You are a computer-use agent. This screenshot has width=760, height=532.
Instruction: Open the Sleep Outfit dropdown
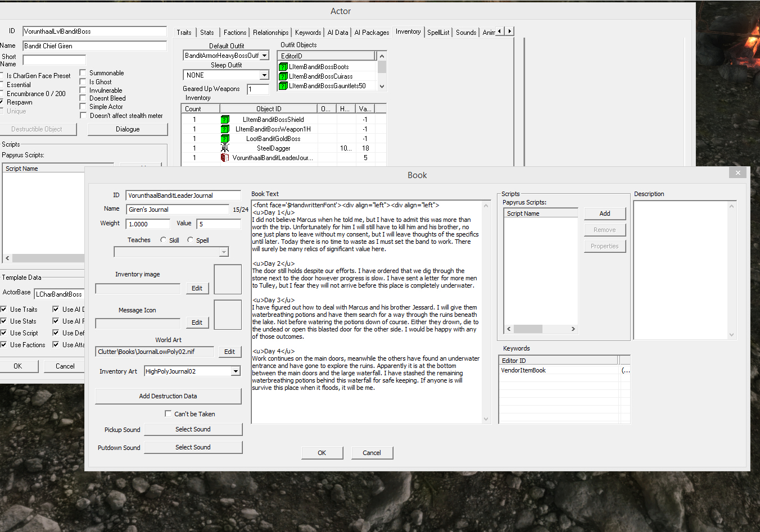pyautogui.click(x=264, y=75)
